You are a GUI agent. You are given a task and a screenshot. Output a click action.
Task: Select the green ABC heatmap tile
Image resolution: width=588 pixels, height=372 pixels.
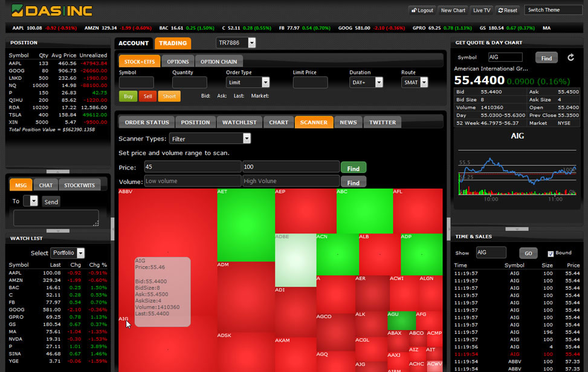coord(364,211)
